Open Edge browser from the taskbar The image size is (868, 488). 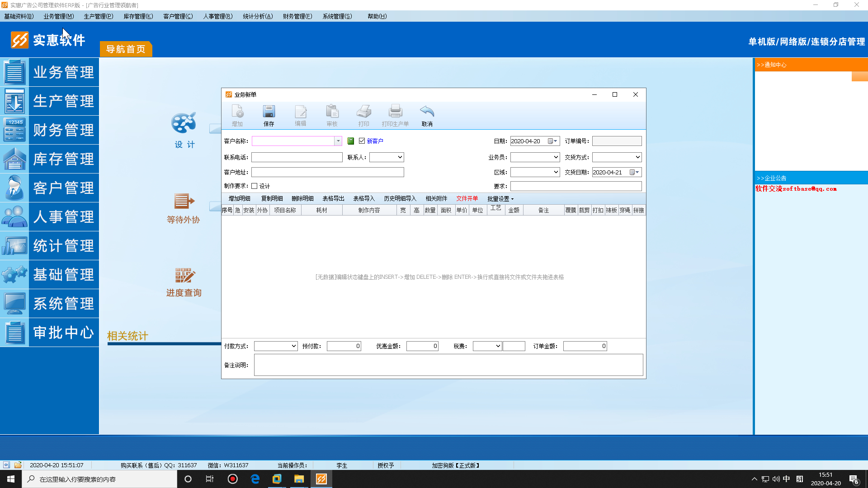[x=255, y=479]
